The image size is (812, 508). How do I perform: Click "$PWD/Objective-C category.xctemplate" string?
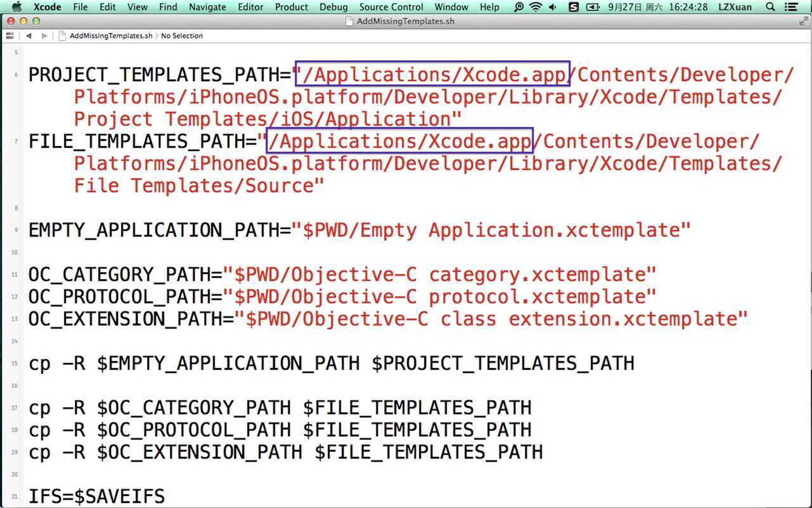pyautogui.click(x=439, y=275)
